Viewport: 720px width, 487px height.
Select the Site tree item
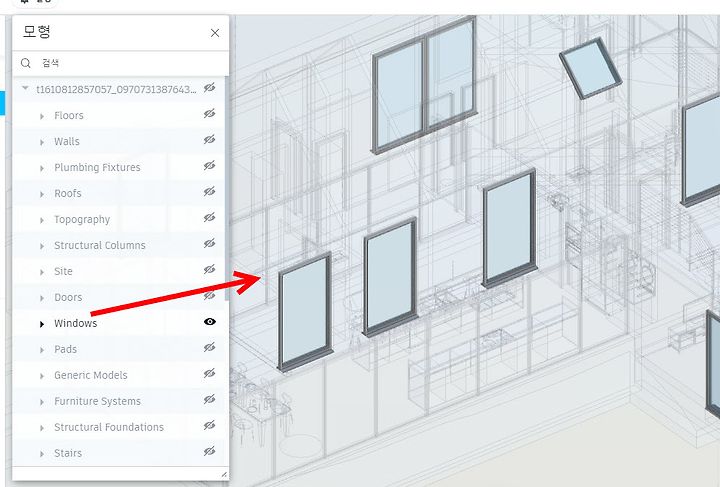(63, 271)
